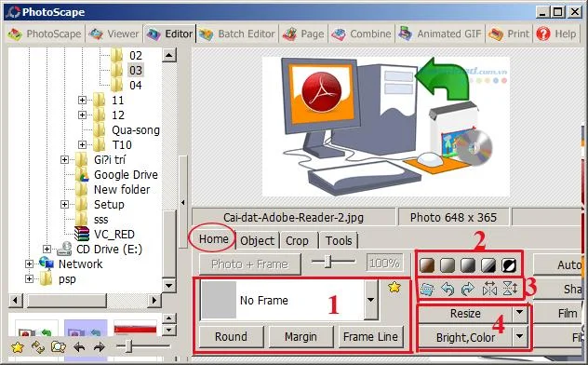
Task: Click the frame opacity slider handle
Action: 327,262
